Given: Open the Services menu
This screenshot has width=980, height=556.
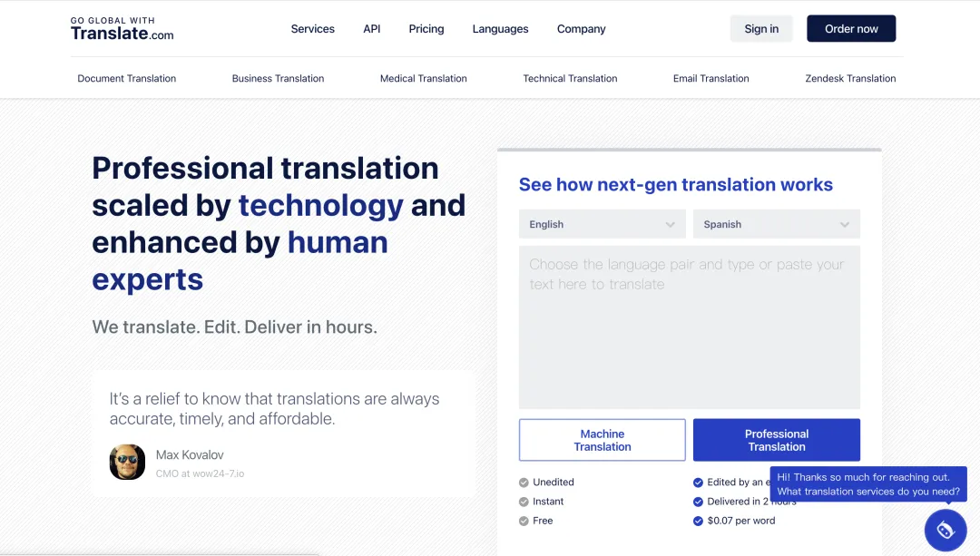Looking at the screenshot, I should click(312, 29).
